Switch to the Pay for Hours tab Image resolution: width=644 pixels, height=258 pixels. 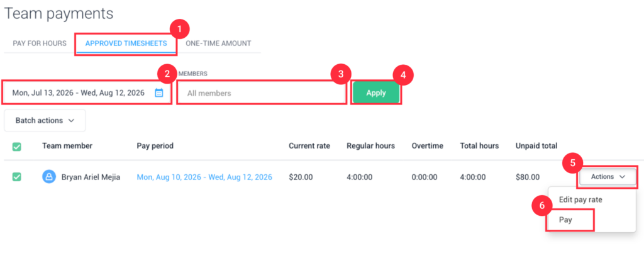[x=40, y=43]
